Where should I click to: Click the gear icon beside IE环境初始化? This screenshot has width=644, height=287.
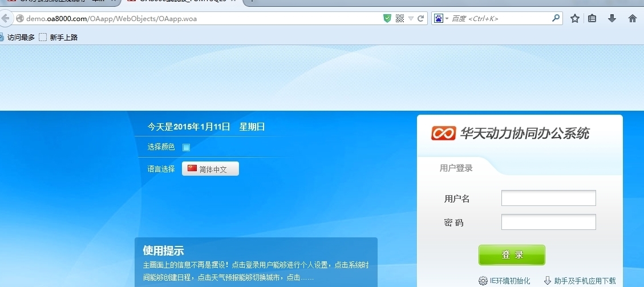(483, 281)
